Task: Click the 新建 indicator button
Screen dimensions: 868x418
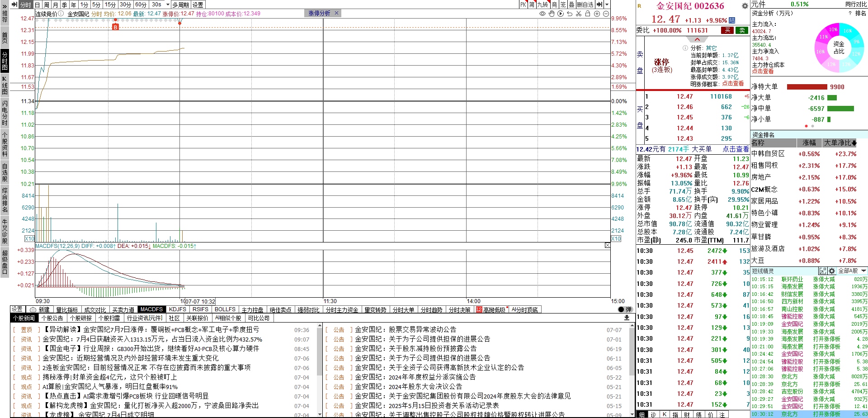Action: click(41, 309)
